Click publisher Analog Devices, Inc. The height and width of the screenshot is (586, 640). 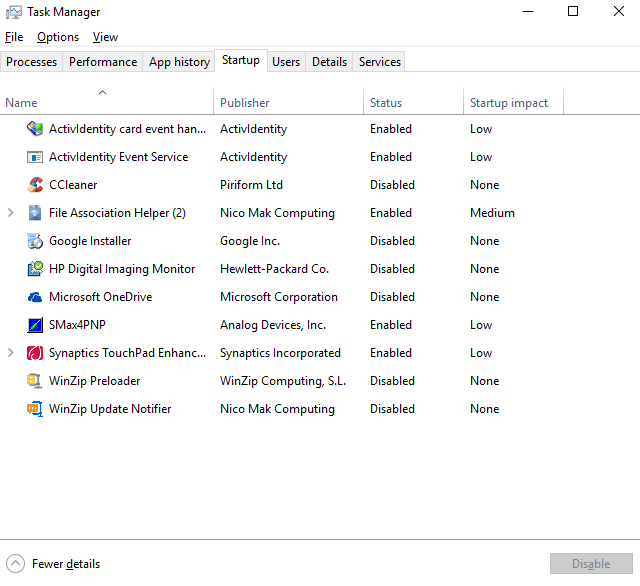273,325
